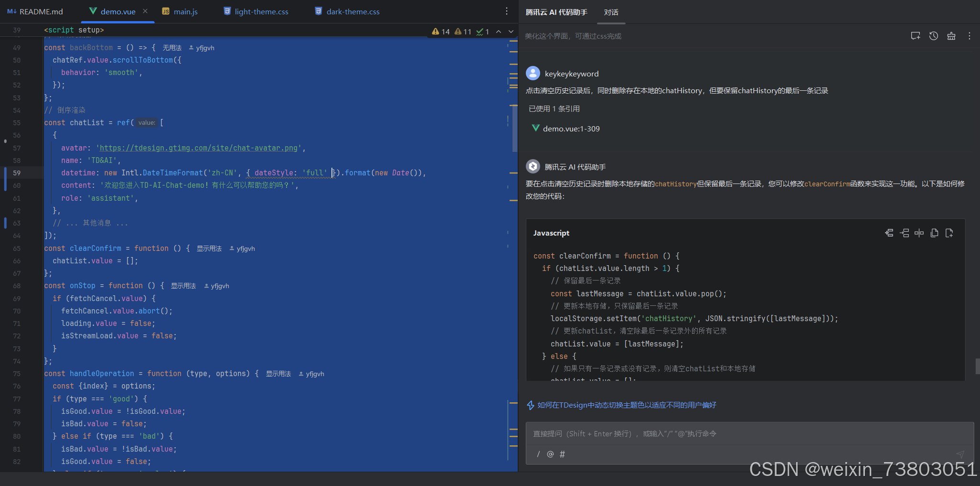Click lightning icon beside suggested question
This screenshot has width=980, height=486.
click(x=530, y=405)
